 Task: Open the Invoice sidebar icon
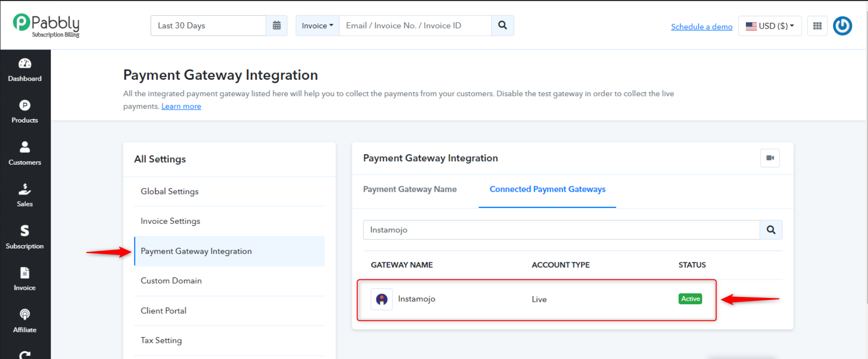pyautogui.click(x=25, y=279)
